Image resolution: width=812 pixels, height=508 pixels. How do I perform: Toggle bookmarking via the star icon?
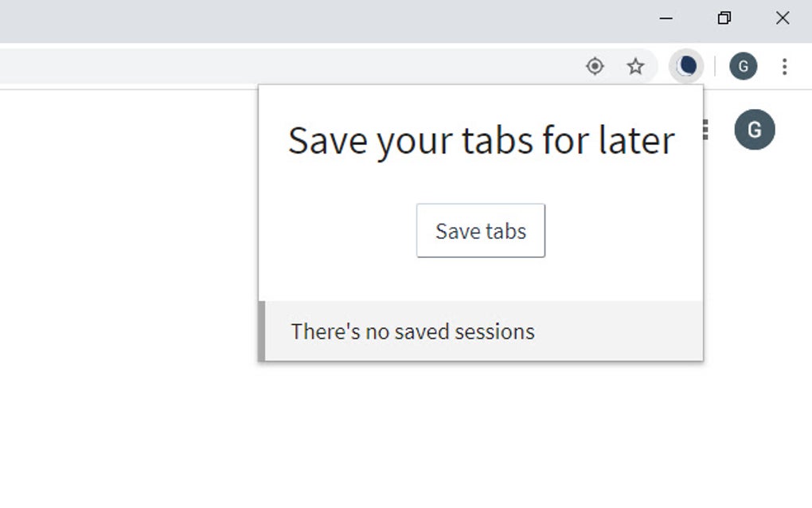tap(636, 66)
